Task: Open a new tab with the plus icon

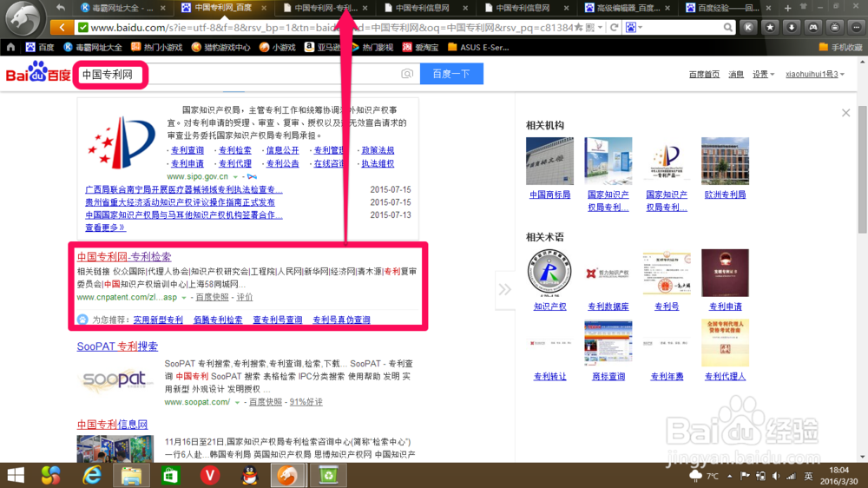Action: tap(787, 8)
